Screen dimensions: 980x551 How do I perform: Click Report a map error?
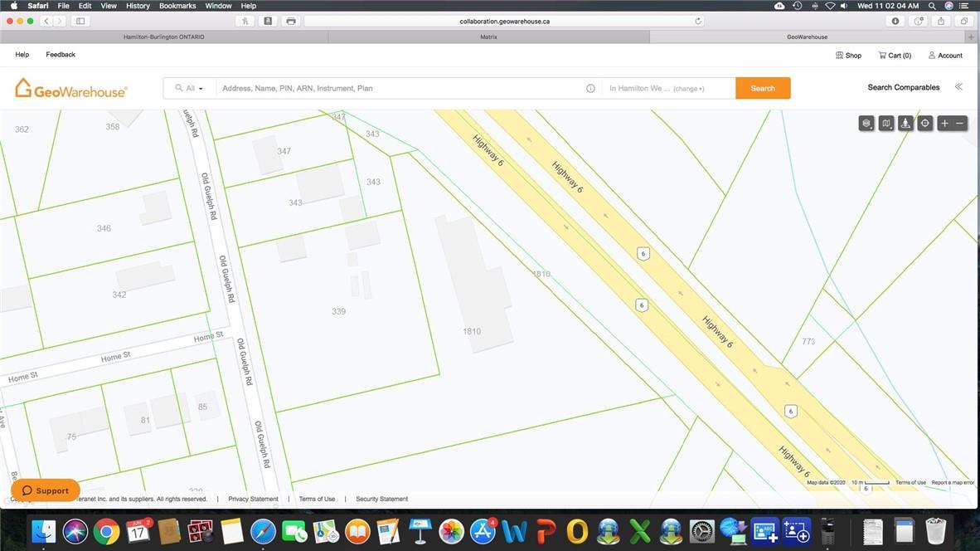pyautogui.click(x=953, y=482)
